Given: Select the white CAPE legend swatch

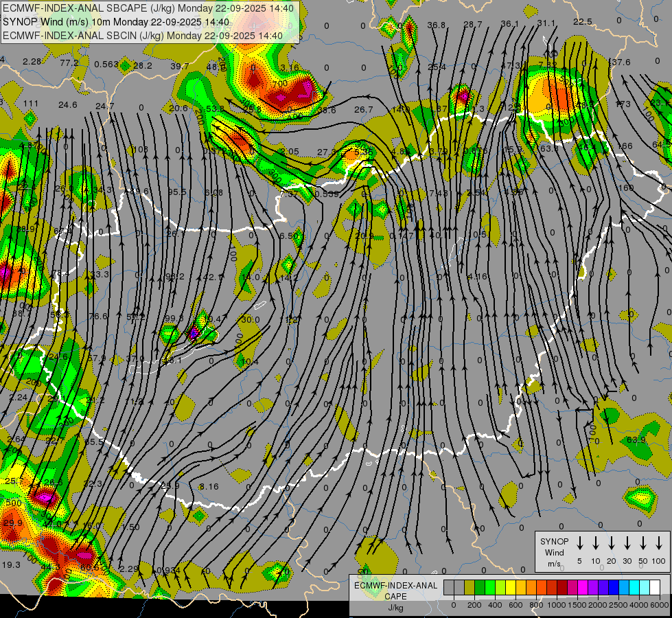Looking at the screenshot, I should 655,587.
